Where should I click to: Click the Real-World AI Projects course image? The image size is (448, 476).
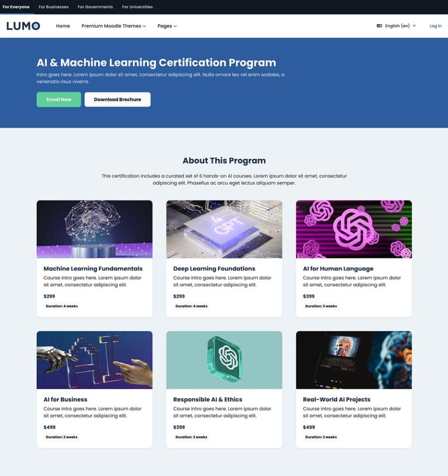[x=354, y=359]
